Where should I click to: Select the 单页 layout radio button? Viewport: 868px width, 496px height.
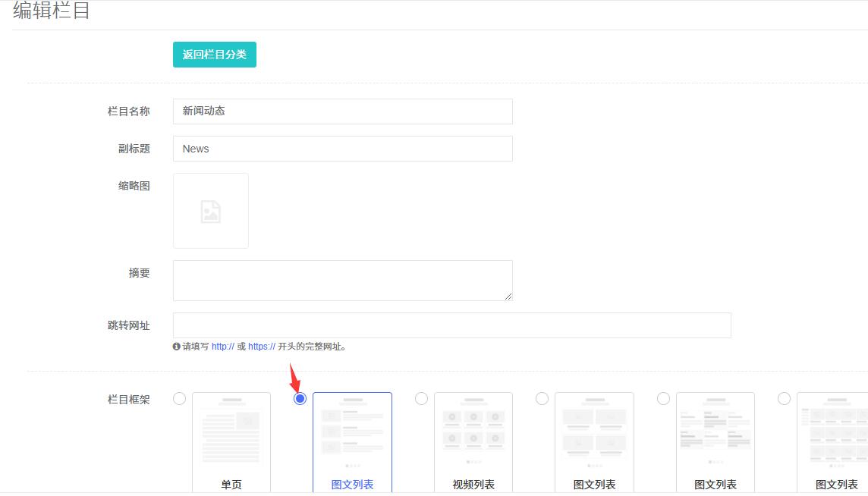(x=179, y=399)
